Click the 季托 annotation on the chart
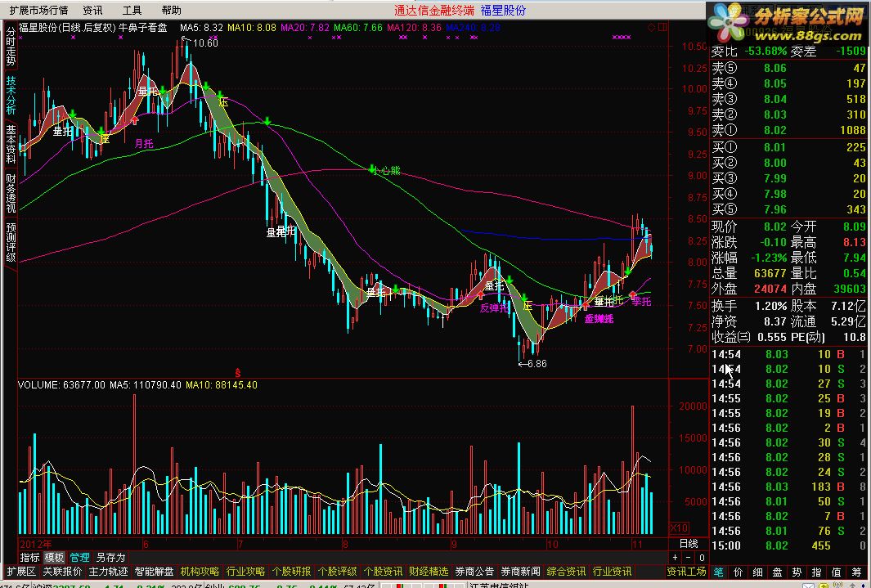Viewport: 871px width, 588px height. 641,301
